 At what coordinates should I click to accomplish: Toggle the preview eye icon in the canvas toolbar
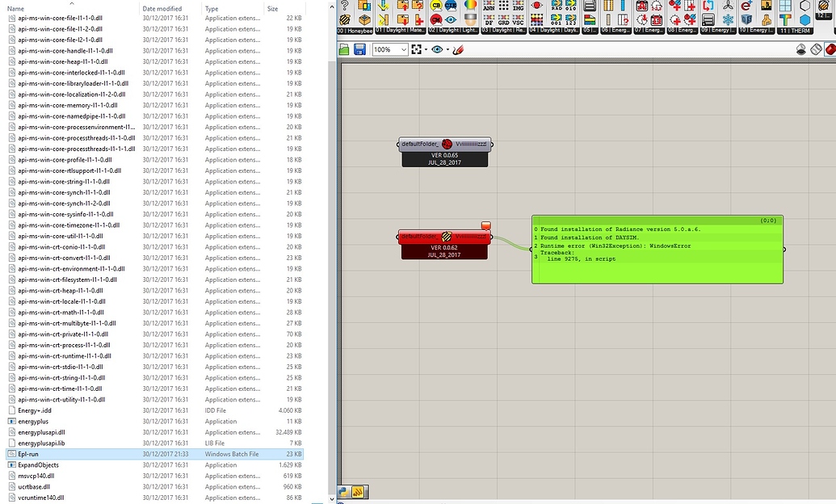click(438, 49)
